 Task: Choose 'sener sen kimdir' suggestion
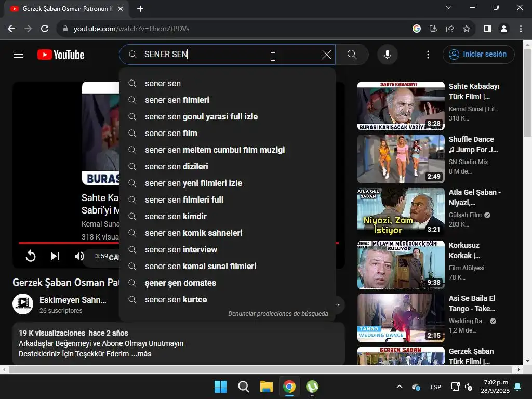click(228, 217)
